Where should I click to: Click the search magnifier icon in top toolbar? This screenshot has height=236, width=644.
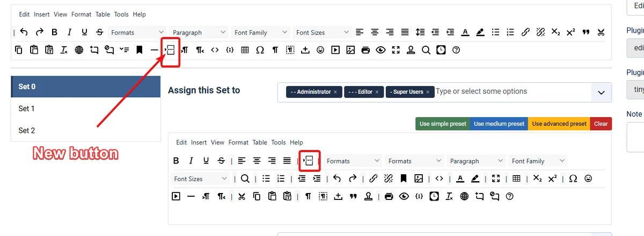426,50
